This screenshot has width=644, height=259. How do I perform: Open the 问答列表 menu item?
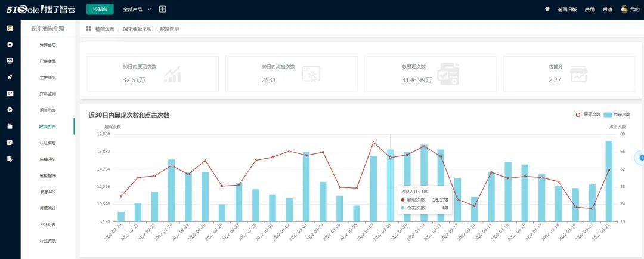(48, 110)
